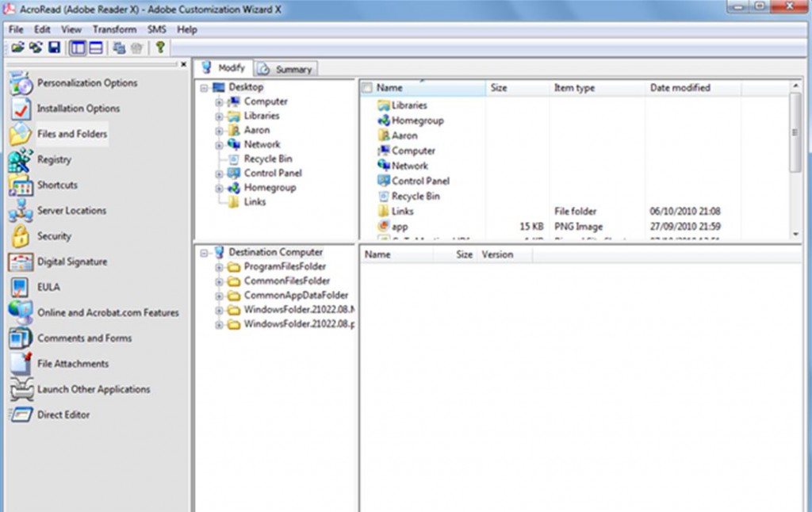This screenshot has width=812, height=512.
Task: Open the View menu
Action: [x=71, y=29]
